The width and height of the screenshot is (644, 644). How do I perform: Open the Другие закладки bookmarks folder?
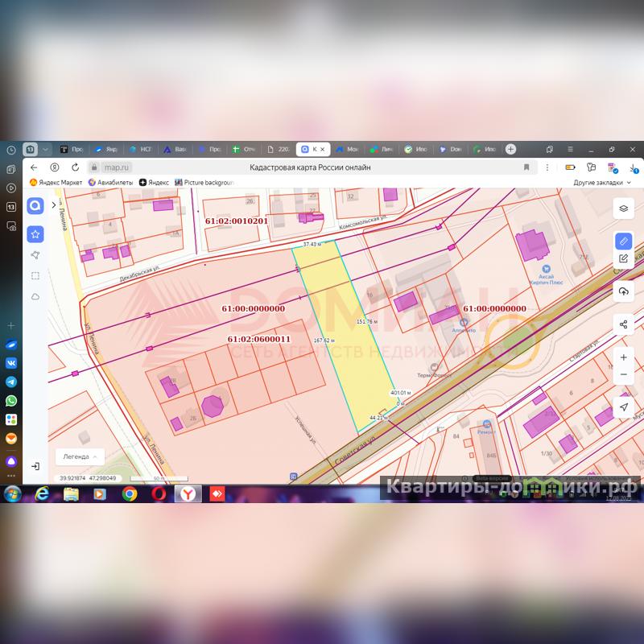602,183
